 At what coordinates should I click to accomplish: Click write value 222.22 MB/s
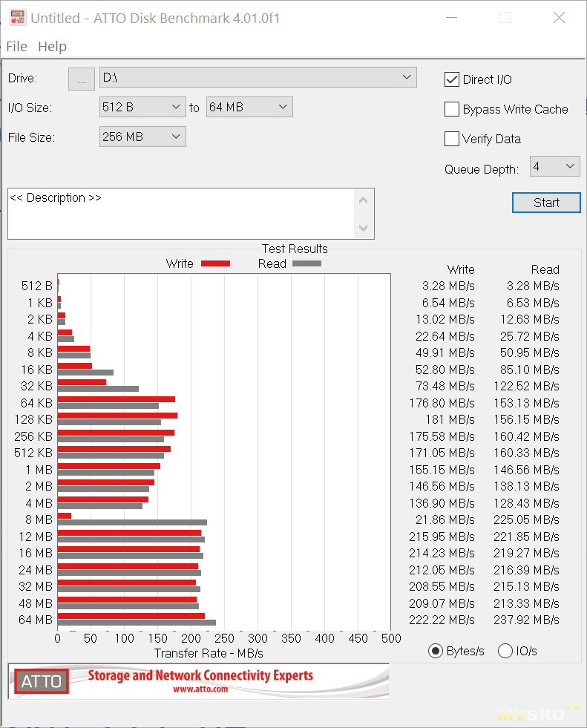(x=442, y=620)
